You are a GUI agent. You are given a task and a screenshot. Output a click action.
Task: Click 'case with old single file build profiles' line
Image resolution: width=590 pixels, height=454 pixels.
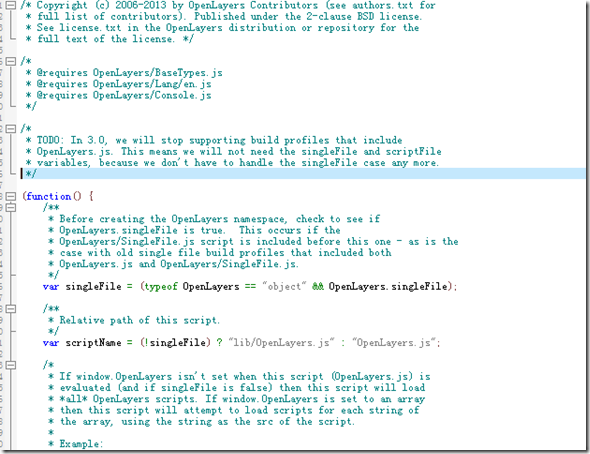[220, 253]
